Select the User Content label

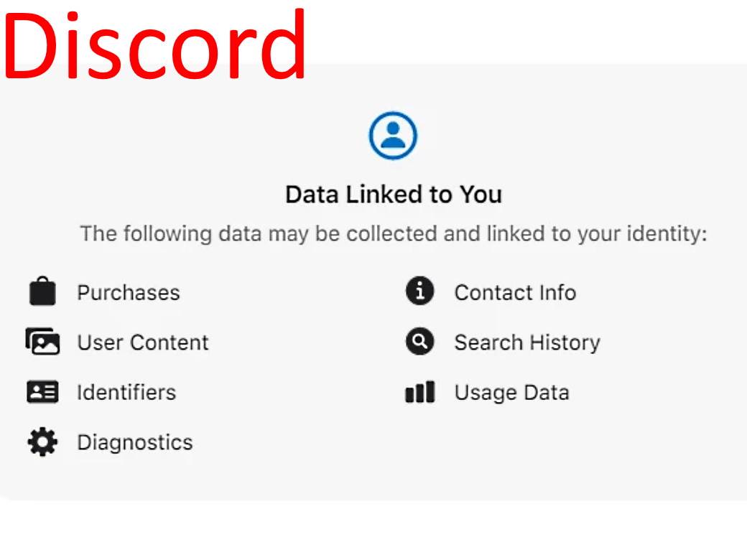[143, 342]
